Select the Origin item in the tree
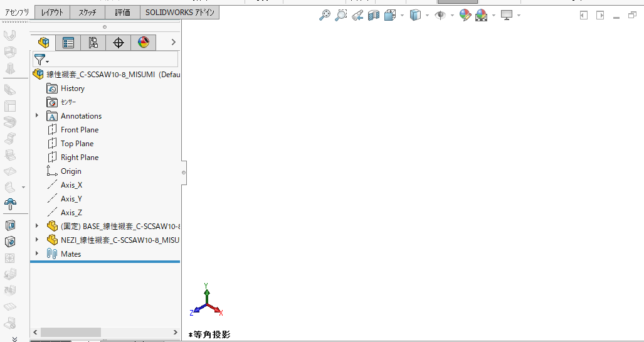 (x=71, y=171)
